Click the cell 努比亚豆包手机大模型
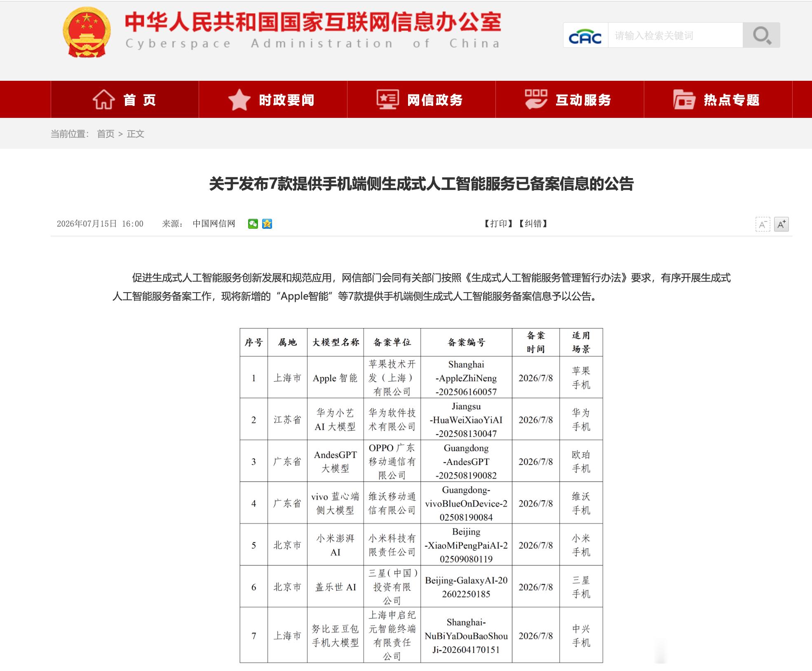This screenshot has height=671, width=812. 336,636
